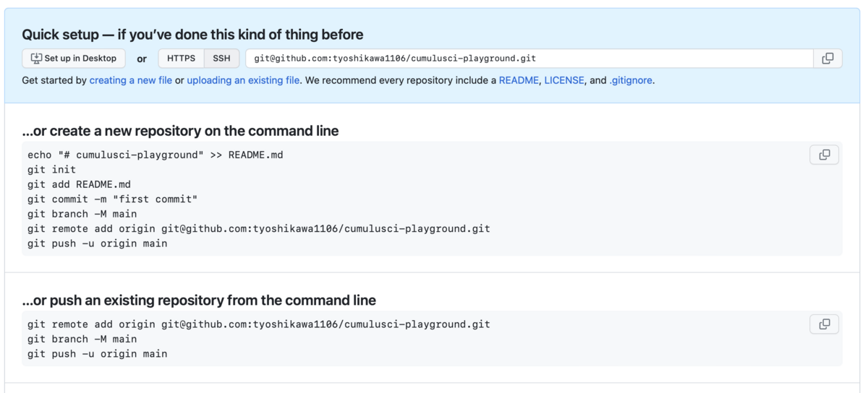Click the git commit 'first commit' line
The height and width of the screenshot is (393, 868).
click(x=112, y=199)
